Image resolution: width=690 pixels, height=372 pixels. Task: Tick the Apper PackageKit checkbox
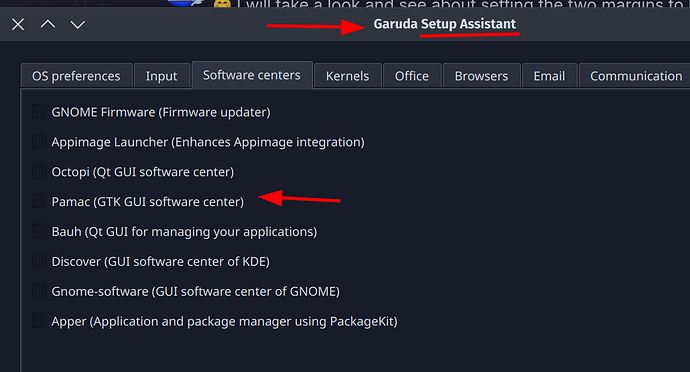coord(39,321)
